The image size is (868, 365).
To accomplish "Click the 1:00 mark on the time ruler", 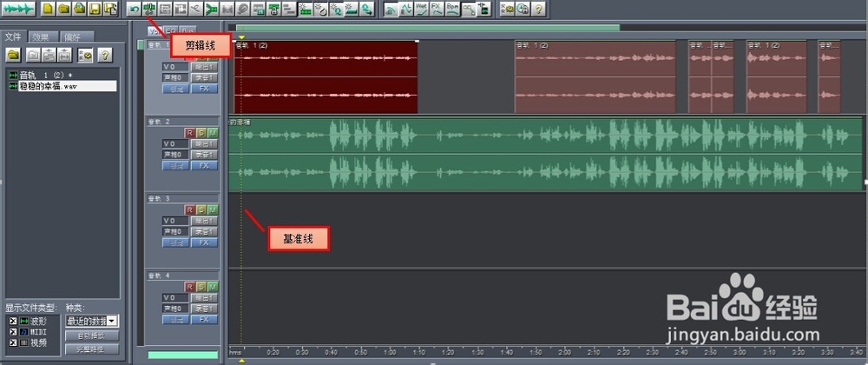I will 390,352.
